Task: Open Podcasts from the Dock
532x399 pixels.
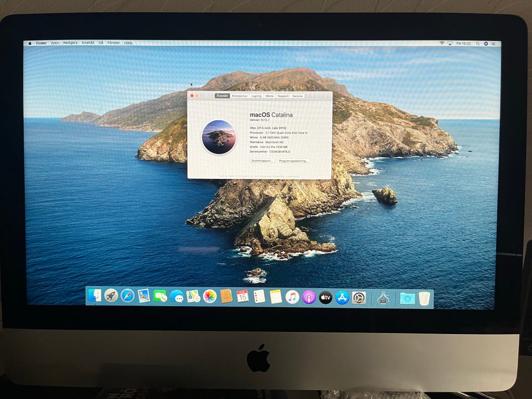Action: (309, 297)
